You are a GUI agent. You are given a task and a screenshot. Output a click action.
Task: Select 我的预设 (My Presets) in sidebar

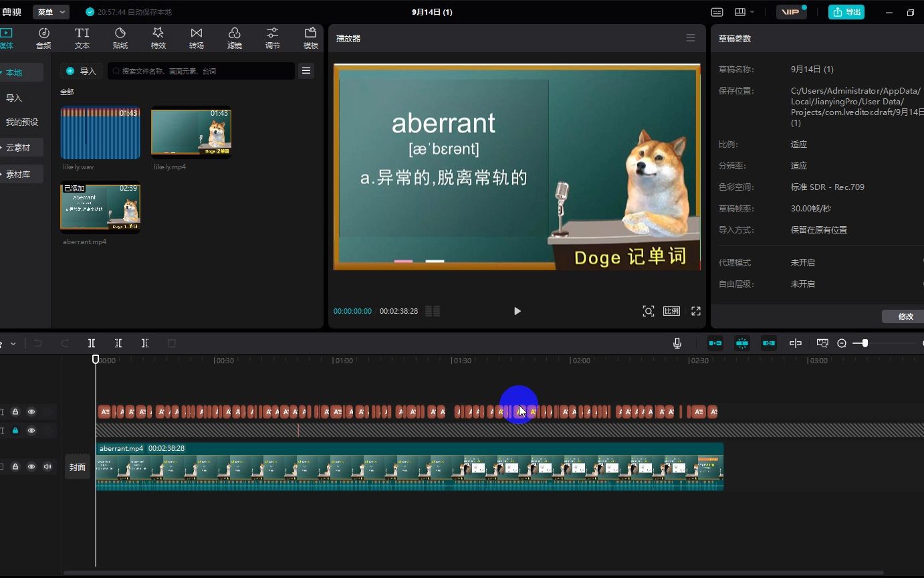click(22, 122)
